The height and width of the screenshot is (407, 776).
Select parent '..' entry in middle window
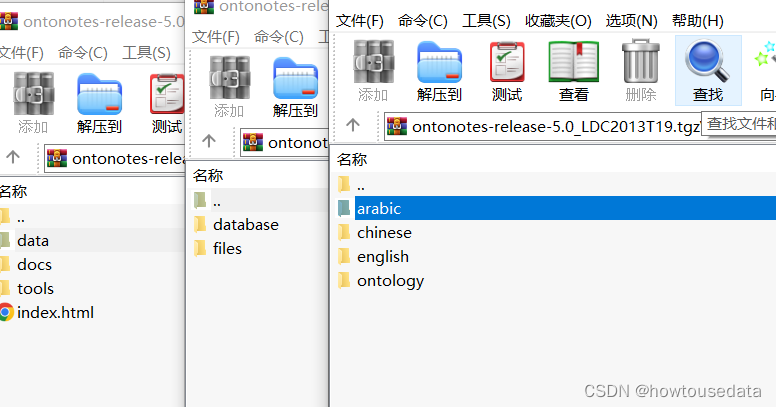259,201
